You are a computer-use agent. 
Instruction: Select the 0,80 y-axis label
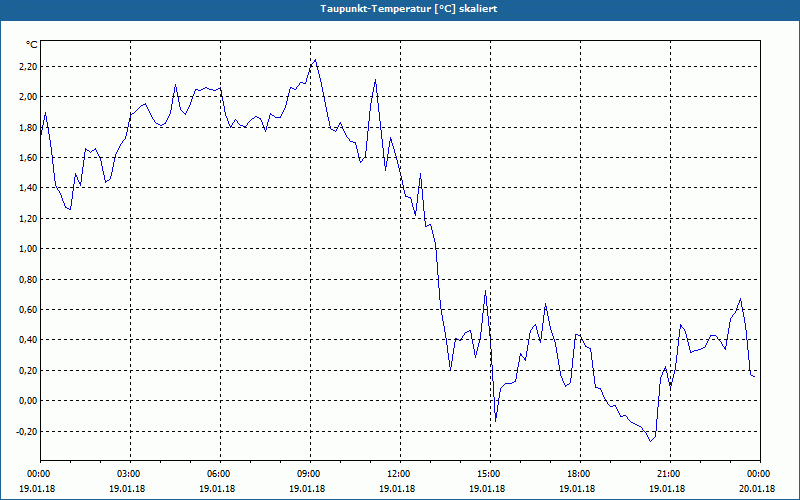pos(28,280)
